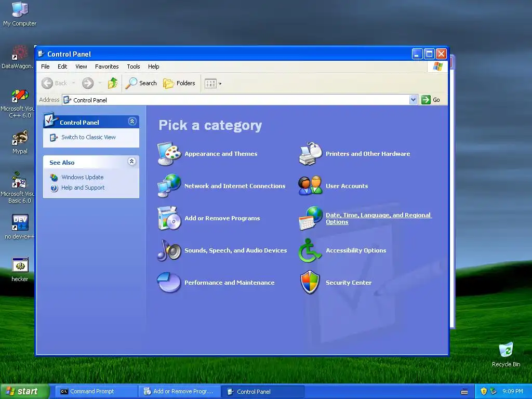The height and width of the screenshot is (399, 532).
Task: Open the Network and Internet Connections icon
Action: (x=169, y=185)
